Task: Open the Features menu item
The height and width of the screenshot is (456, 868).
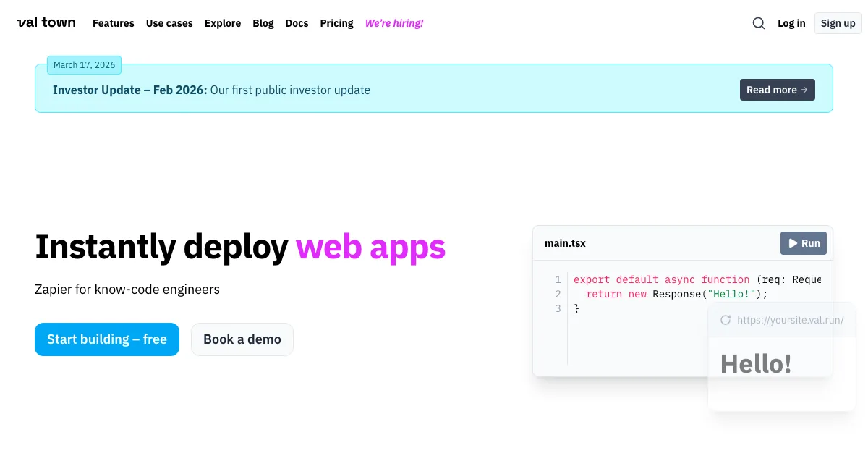Action: [x=113, y=23]
